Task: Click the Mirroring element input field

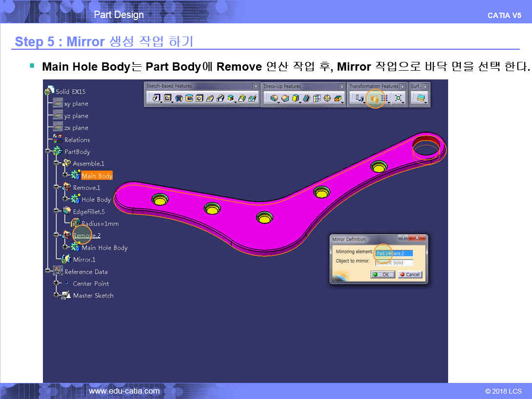Action: (x=394, y=253)
